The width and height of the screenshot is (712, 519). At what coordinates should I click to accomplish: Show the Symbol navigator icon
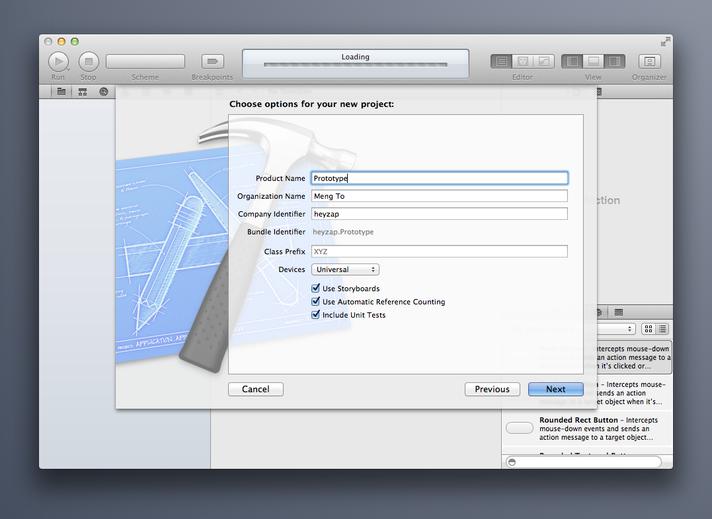coord(82,92)
